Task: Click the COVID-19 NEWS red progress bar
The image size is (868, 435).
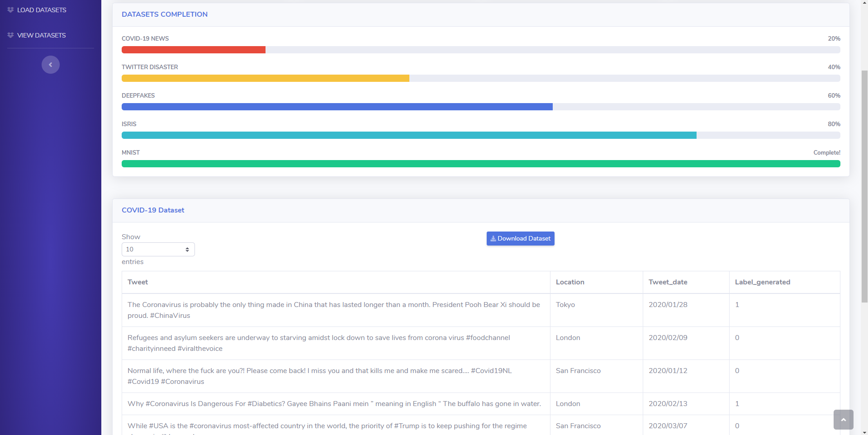Action: 194,50
